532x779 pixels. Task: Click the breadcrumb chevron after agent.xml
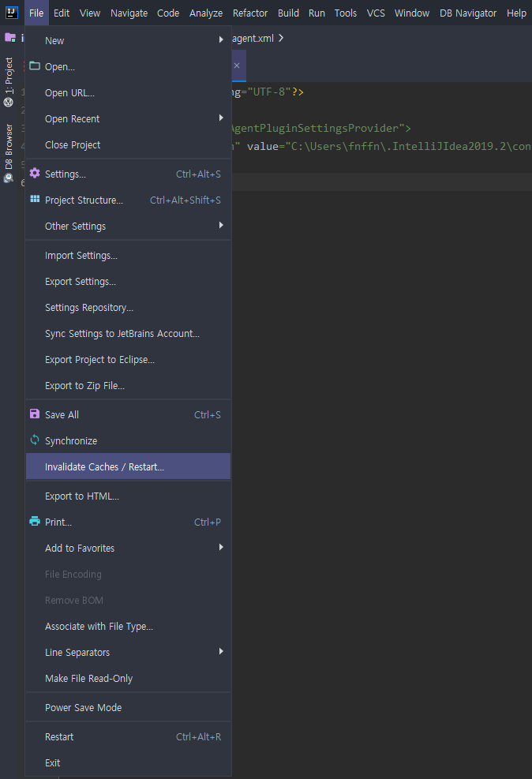[281, 38]
